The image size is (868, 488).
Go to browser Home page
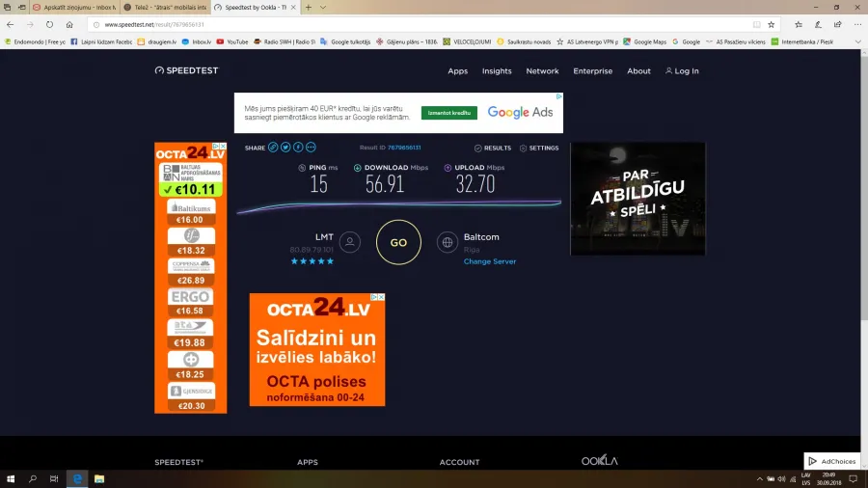[x=69, y=24]
